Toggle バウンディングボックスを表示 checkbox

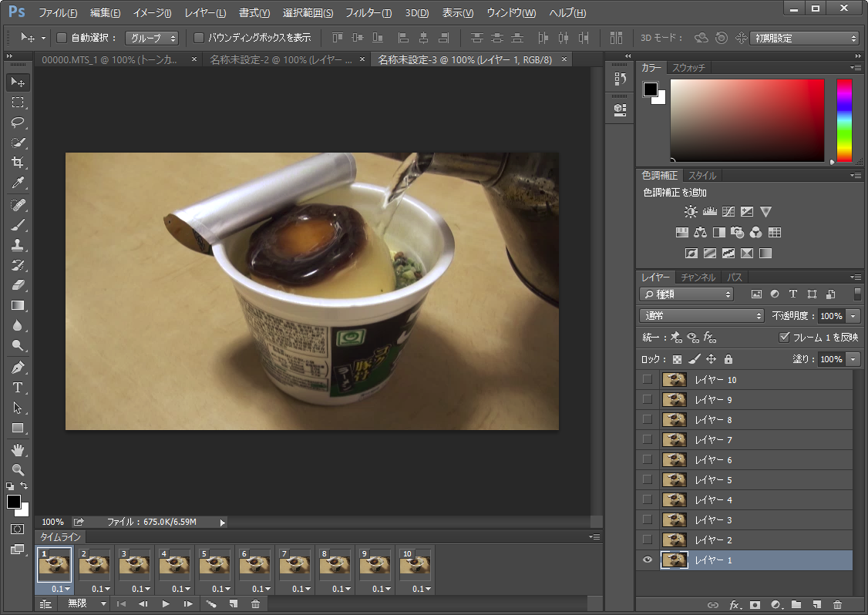point(199,38)
